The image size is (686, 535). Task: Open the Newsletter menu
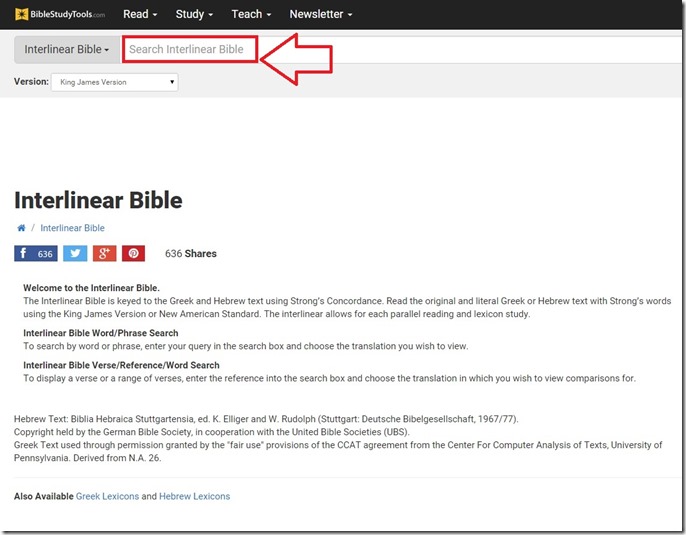[x=321, y=14]
